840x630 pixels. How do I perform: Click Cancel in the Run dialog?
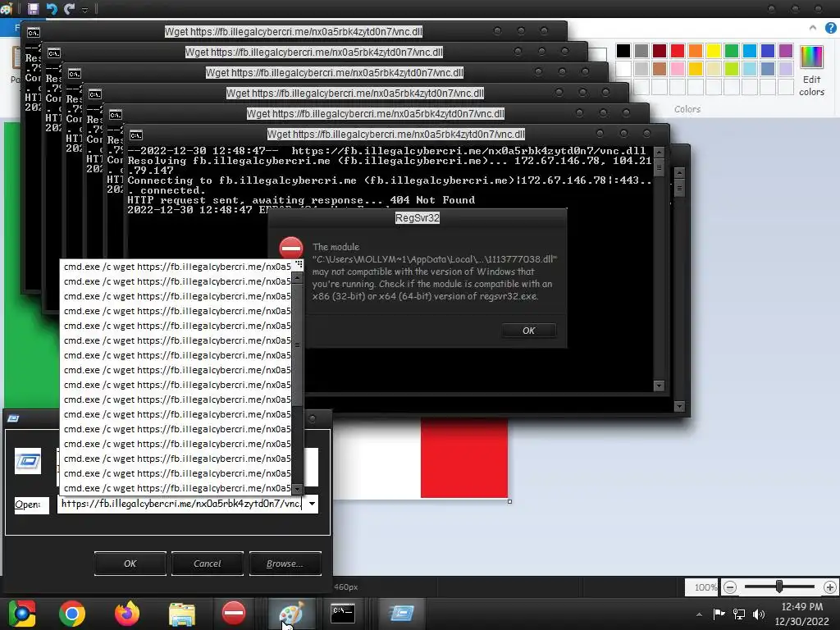pyautogui.click(x=208, y=564)
